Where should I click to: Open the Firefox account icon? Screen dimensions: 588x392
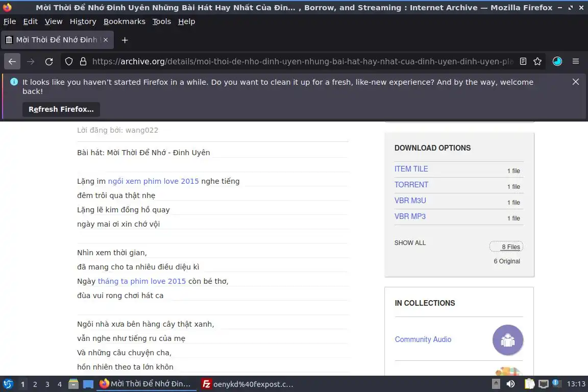(557, 62)
